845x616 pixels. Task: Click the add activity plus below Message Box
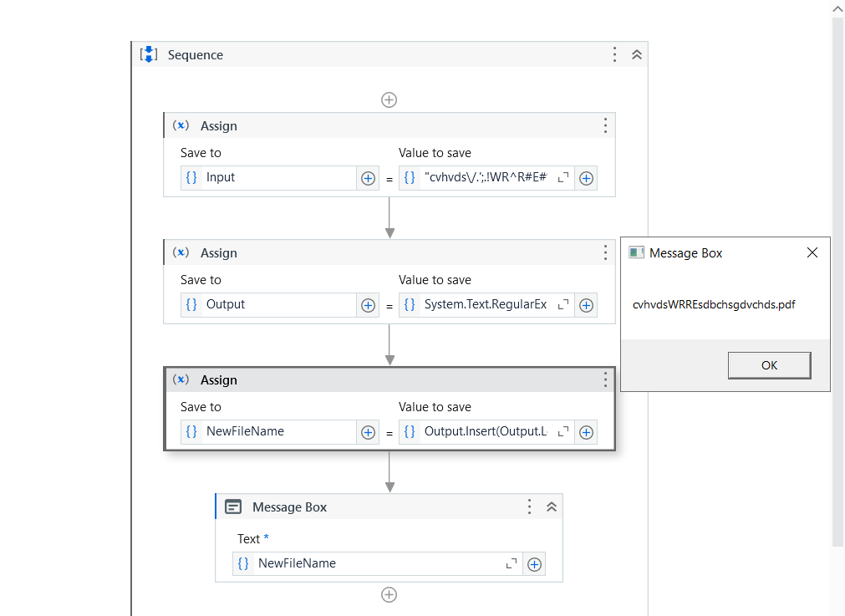(x=389, y=594)
